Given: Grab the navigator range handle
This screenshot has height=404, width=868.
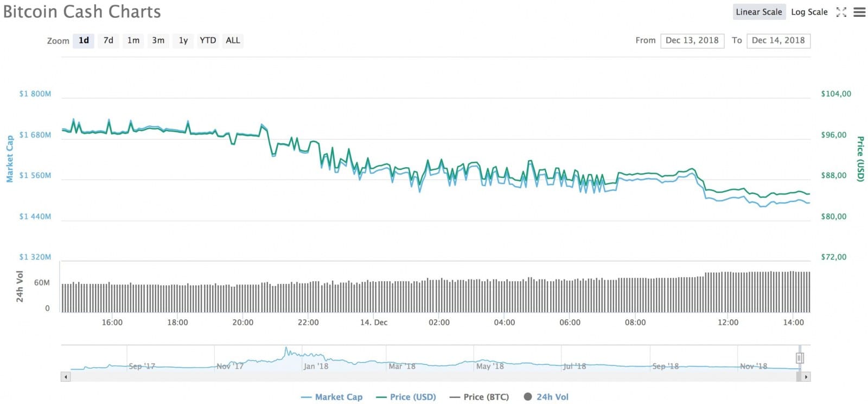Looking at the screenshot, I should tap(800, 358).
